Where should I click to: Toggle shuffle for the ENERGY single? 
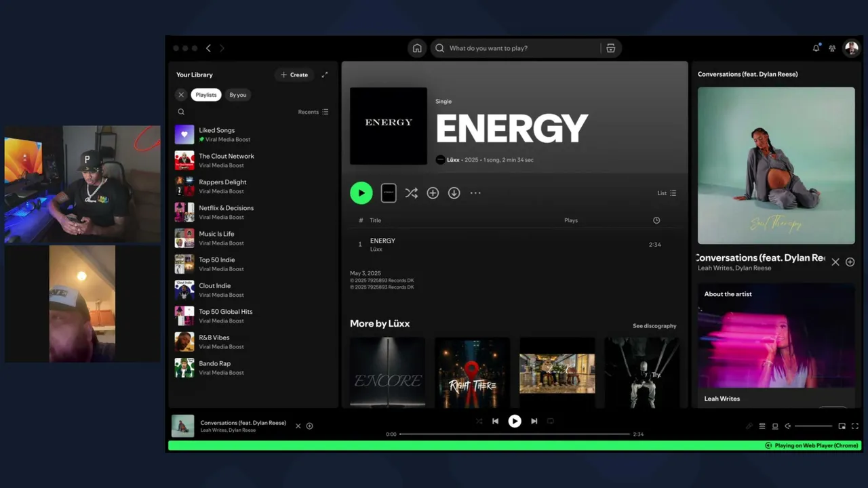point(411,193)
